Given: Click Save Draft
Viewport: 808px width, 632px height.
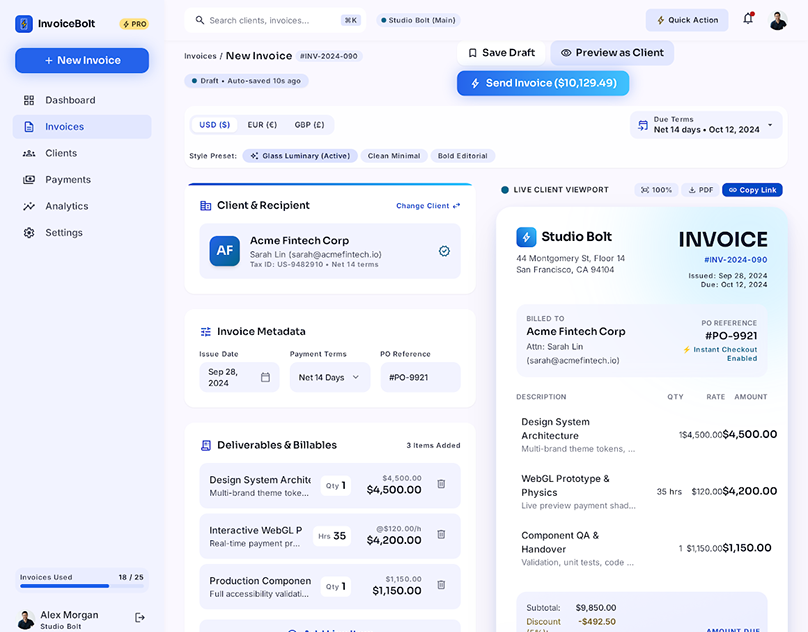Looking at the screenshot, I should (501, 53).
